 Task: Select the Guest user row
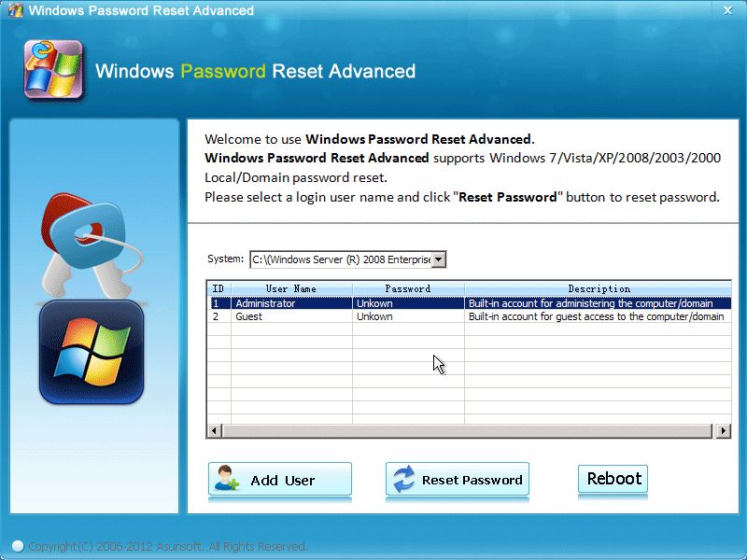(470, 316)
